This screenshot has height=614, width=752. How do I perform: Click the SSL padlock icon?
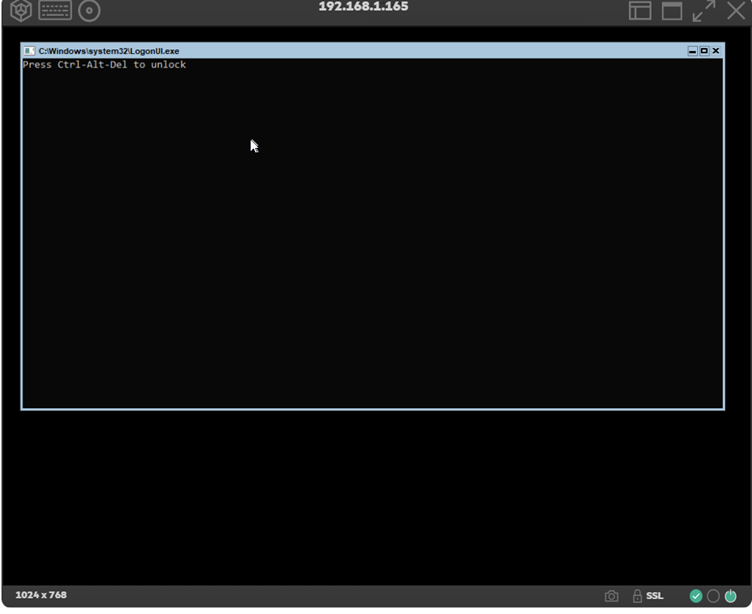pyautogui.click(x=637, y=596)
